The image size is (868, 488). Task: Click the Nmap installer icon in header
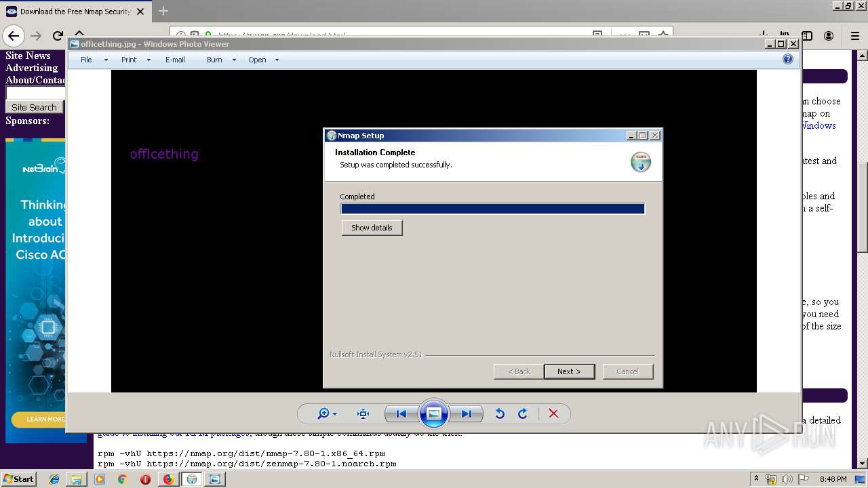click(641, 162)
